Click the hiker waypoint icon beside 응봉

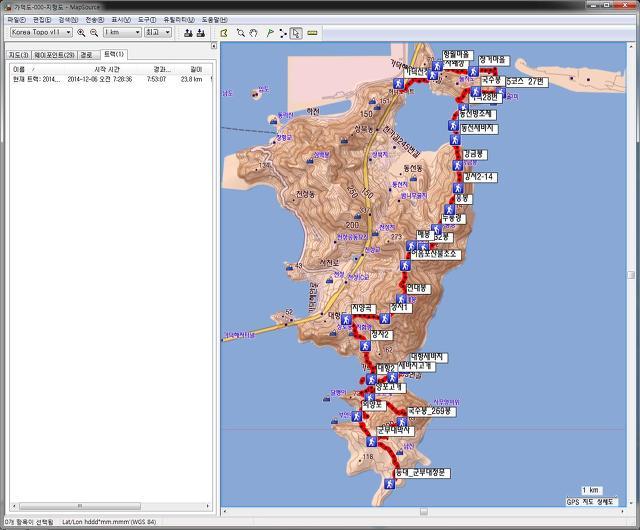coord(450,209)
